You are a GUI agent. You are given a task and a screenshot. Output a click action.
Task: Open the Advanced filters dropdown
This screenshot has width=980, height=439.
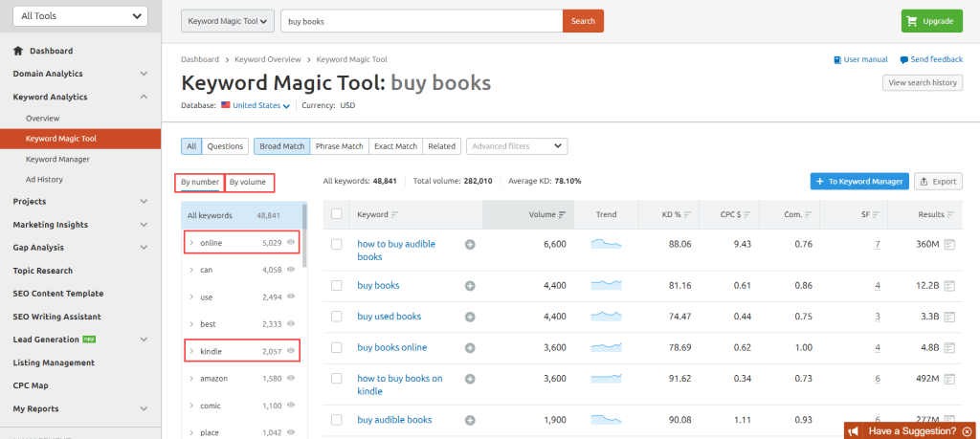point(516,146)
